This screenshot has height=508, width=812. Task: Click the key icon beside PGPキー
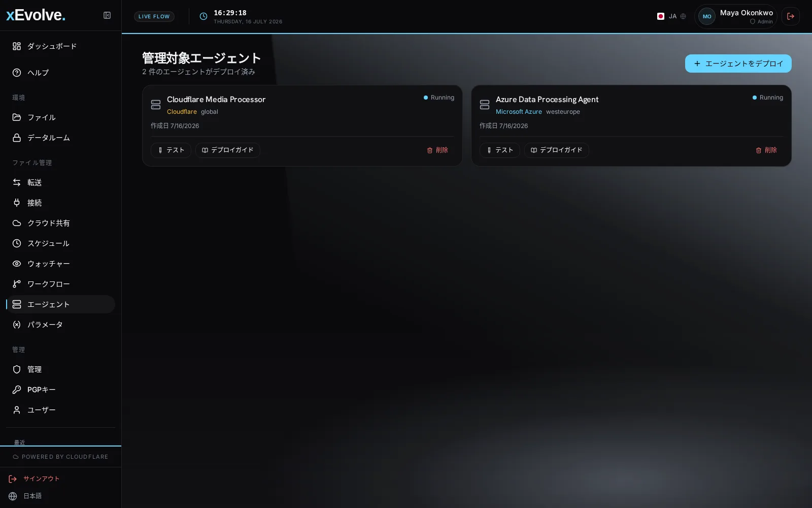click(17, 390)
